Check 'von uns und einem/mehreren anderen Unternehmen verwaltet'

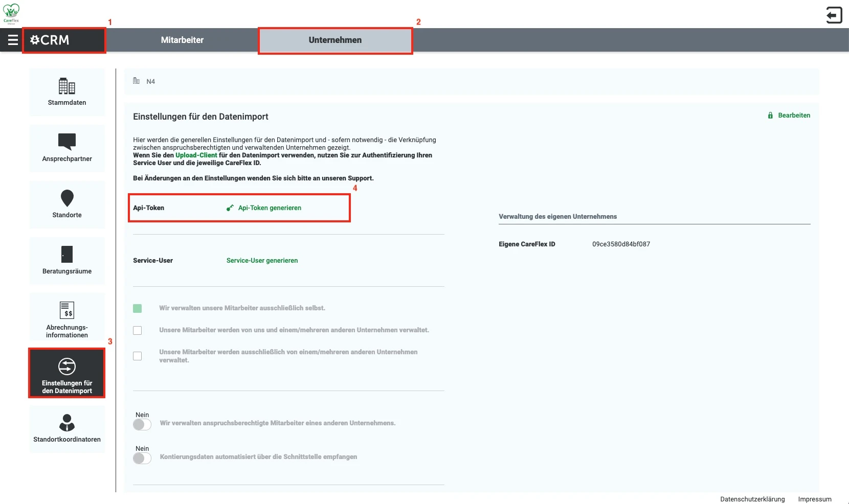coord(137,330)
